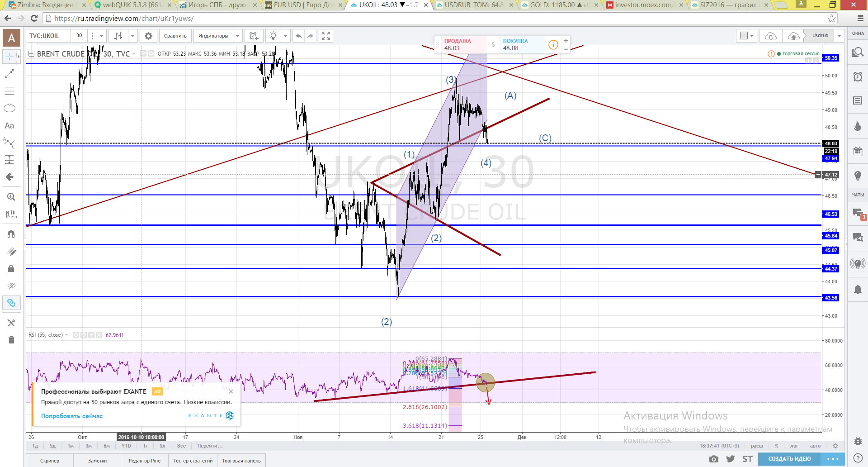Click the СОЗДАТЬ ИДЕЮ button
Viewport: 868px width, 467px height.
pos(789,459)
